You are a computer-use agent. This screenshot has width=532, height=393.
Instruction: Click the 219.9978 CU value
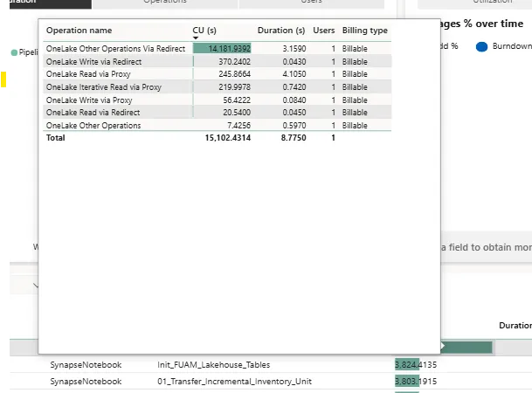(x=234, y=87)
